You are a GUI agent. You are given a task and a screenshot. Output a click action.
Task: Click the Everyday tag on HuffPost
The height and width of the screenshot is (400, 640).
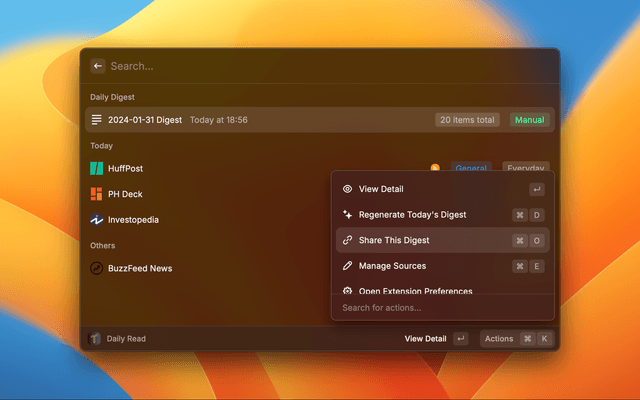point(526,169)
